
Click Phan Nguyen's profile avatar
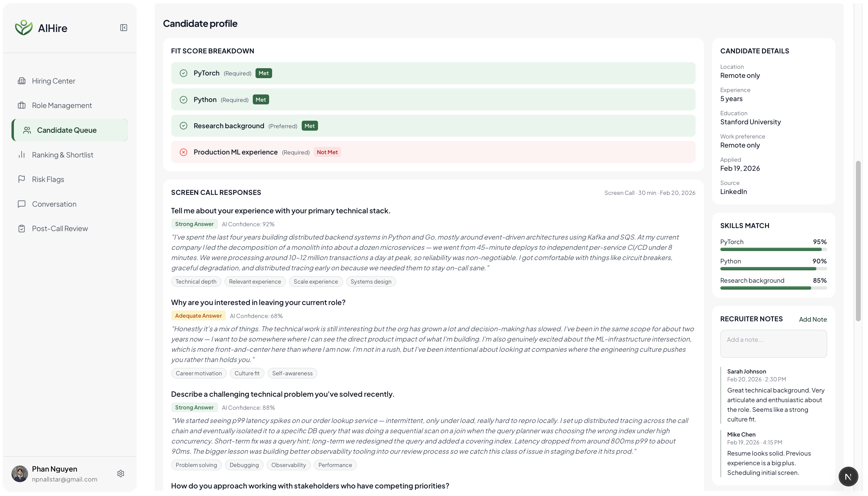tap(20, 473)
